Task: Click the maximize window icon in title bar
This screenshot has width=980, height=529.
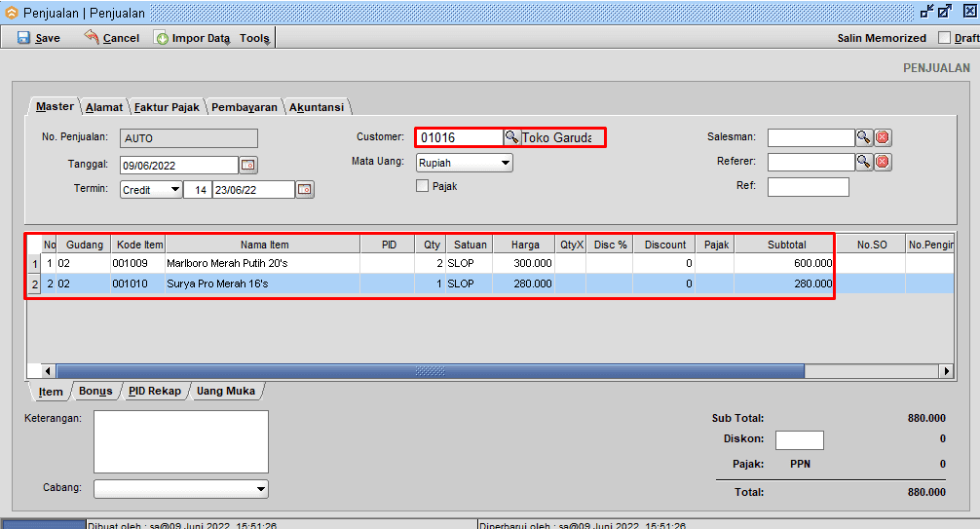Action: (944, 12)
